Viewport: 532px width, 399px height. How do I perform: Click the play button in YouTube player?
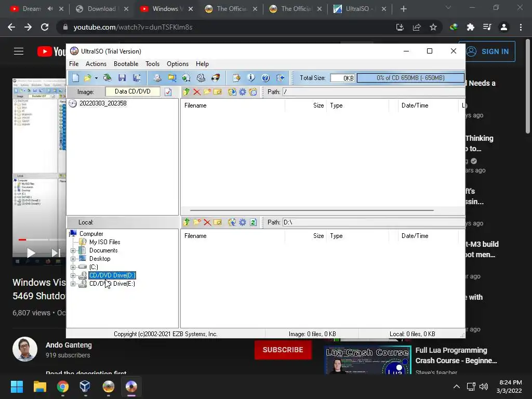31,253
